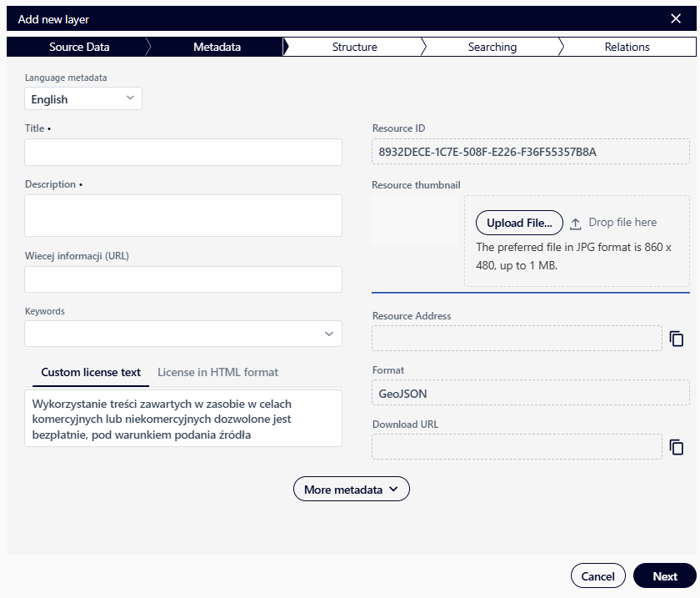
Task: Return to the Source Data step
Action: [78, 48]
